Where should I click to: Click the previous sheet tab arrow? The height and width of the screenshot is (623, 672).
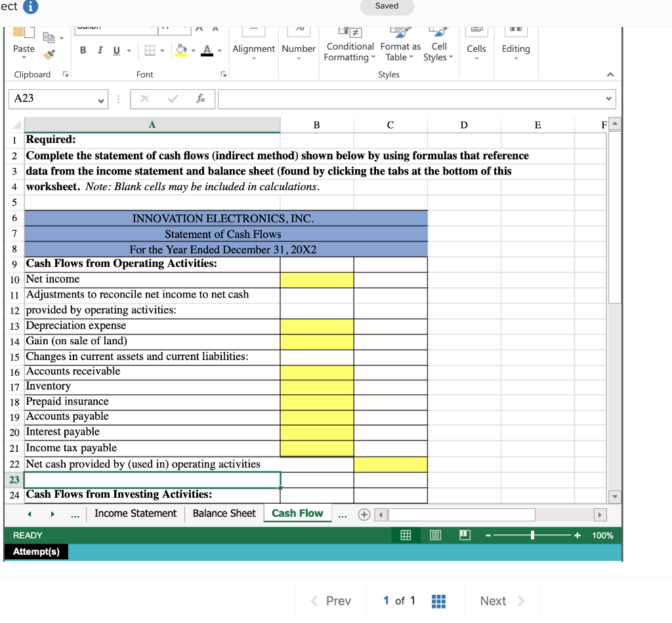pyautogui.click(x=30, y=514)
